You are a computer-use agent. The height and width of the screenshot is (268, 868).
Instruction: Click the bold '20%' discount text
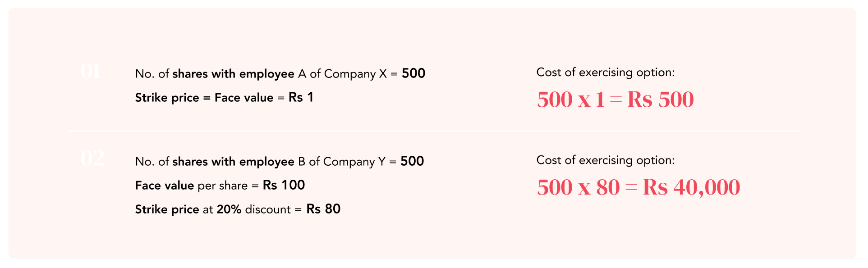(x=229, y=209)
